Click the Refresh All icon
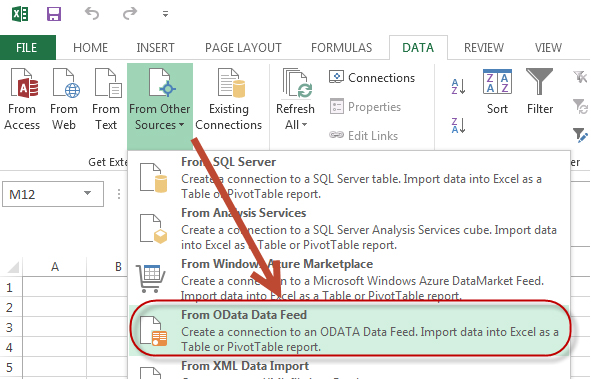The height and width of the screenshot is (379, 591). point(297,83)
